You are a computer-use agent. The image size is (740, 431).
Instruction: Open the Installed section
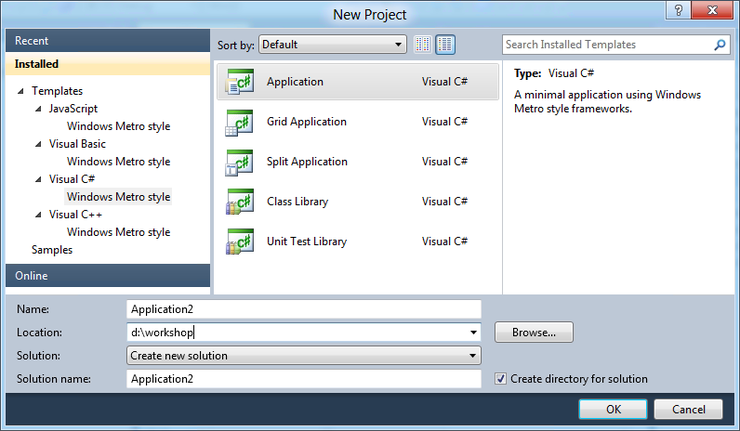pos(108,64)
